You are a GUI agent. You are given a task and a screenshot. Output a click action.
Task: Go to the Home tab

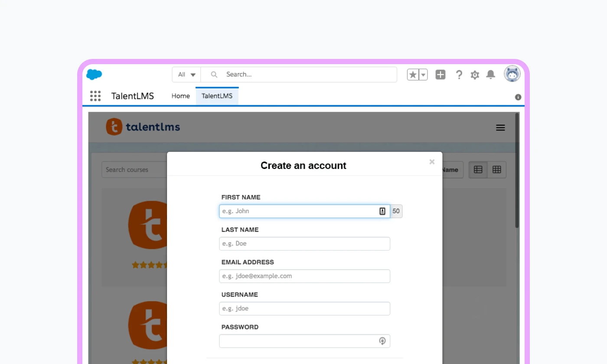click(x=180, y=96)
